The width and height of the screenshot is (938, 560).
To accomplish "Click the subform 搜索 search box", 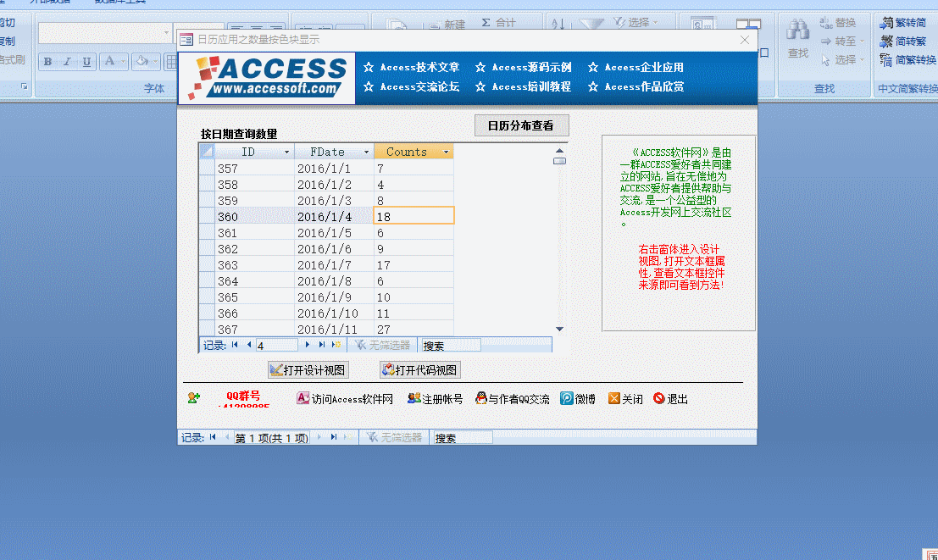I will (x=451, y=345).
